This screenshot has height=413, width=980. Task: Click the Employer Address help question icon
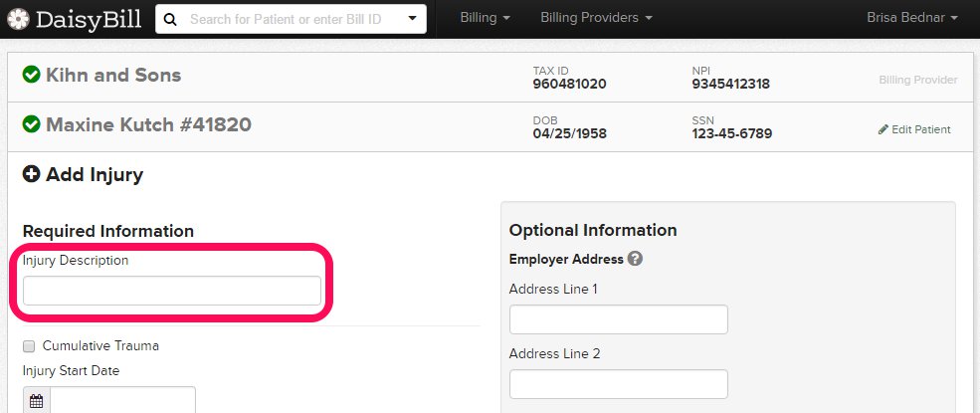[635, 258]
